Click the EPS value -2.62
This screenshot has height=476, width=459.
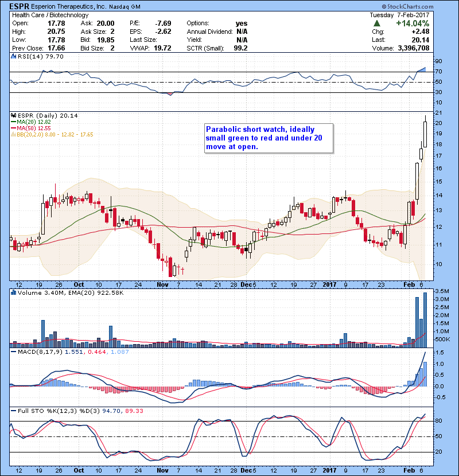[x=163, y=32]
